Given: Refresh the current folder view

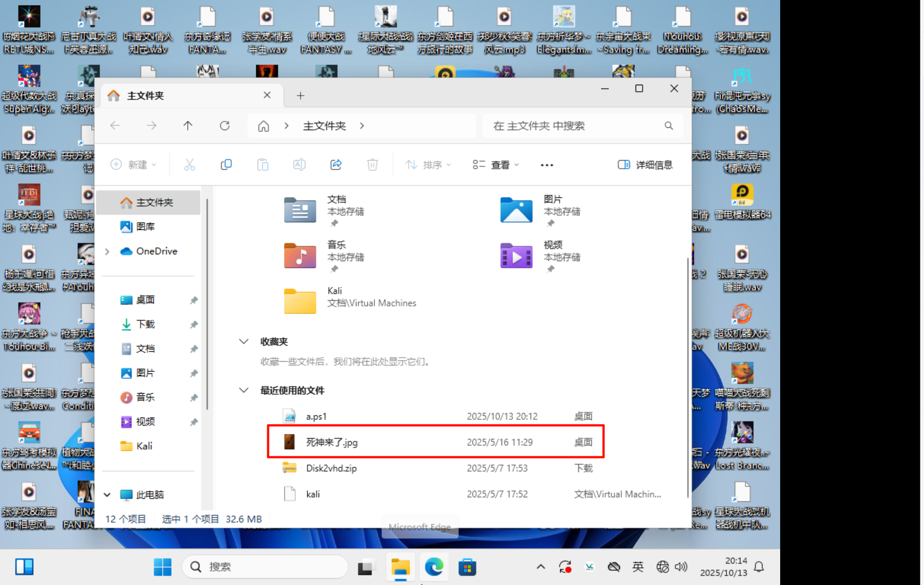Looking at the screenshot, I should (224, 126).
